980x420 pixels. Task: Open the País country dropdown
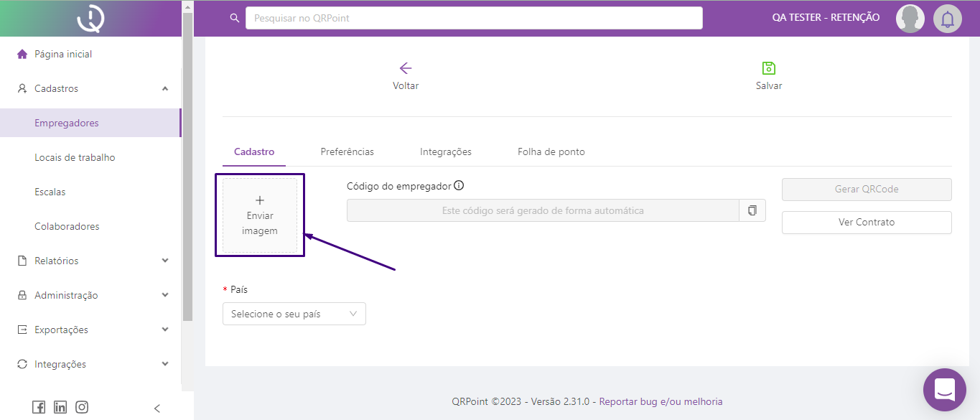[x=294, y=314]
